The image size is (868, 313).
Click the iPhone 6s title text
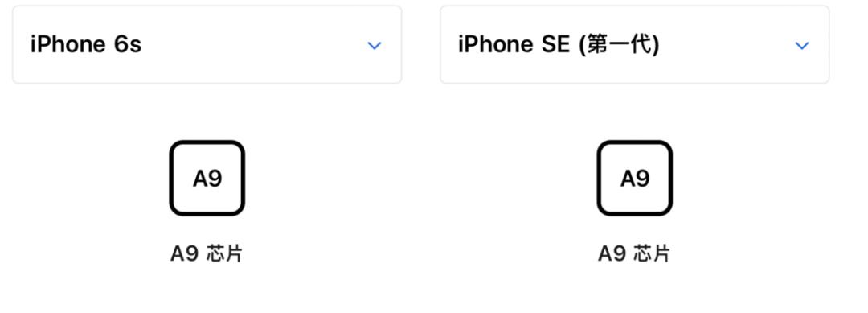tap(86, 45)
